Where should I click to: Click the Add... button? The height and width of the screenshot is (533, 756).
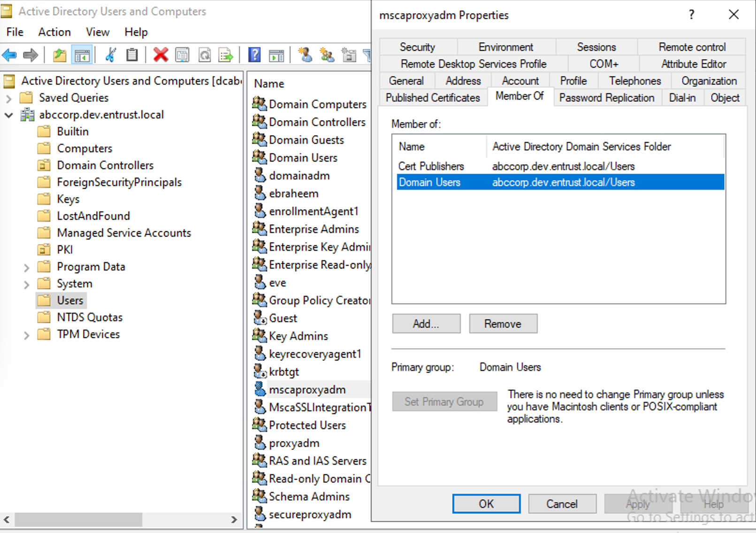[x=426, y=324]
